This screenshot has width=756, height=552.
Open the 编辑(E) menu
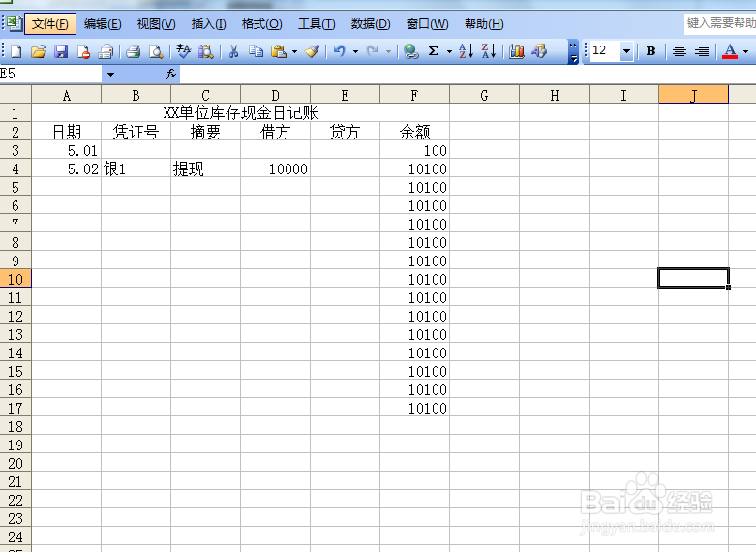coord(103,24)
